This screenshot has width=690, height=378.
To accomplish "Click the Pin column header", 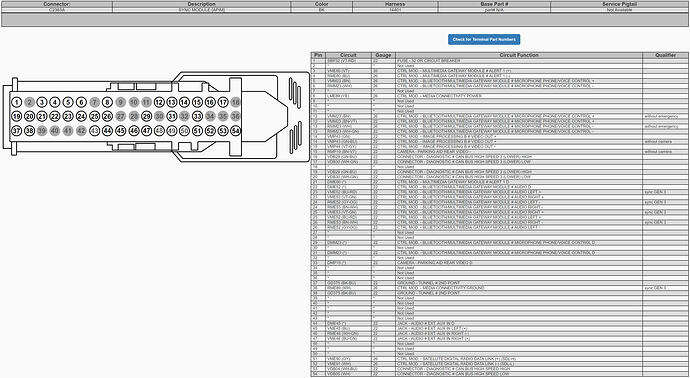I will tap(318, 55).
